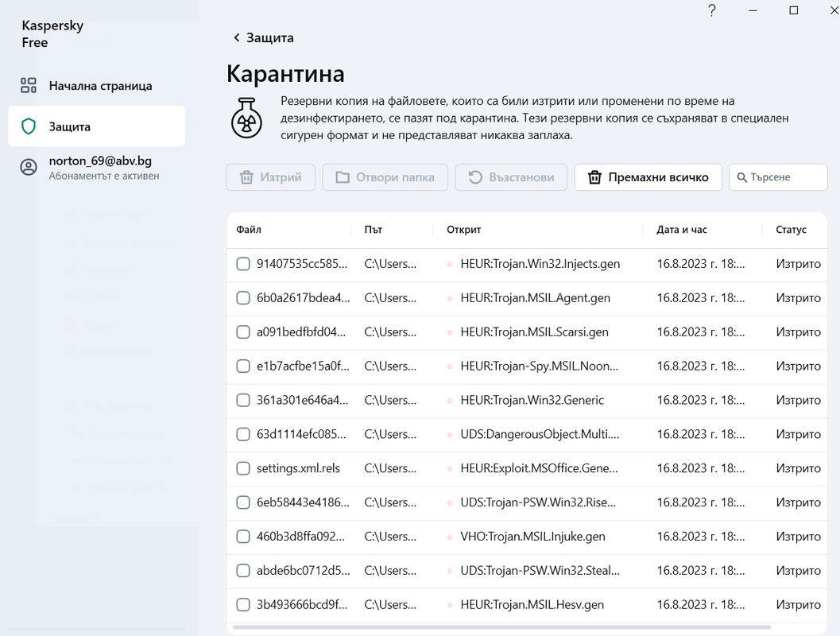Open Начална страница in sidebar
This screenshot has width=840, height=636.
tap(96, 86)
